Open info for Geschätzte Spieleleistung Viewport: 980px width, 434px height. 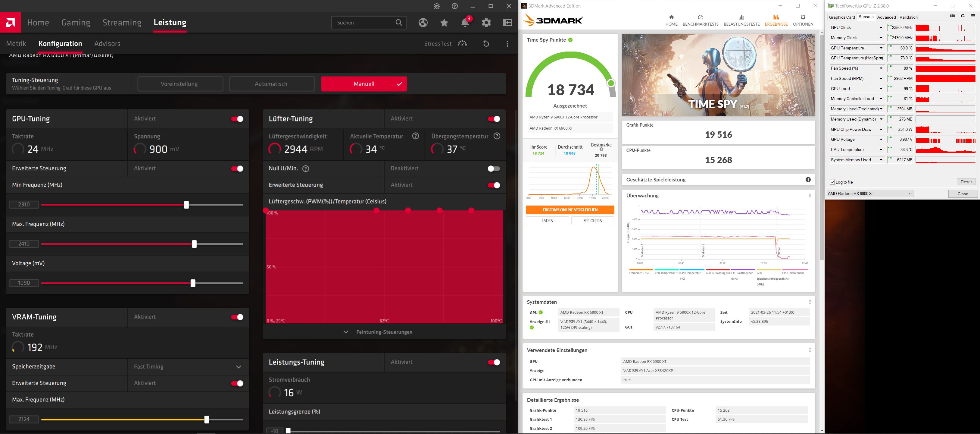pos(808,180)
